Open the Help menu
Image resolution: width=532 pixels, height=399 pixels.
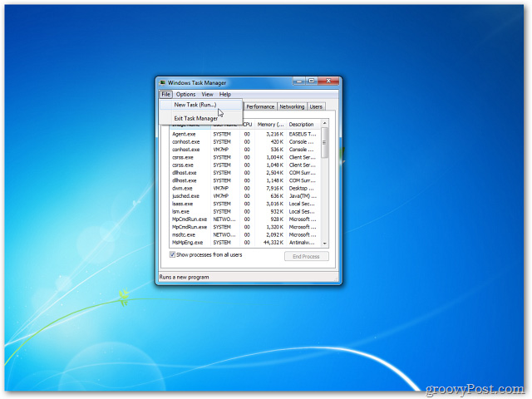point(225,94)
